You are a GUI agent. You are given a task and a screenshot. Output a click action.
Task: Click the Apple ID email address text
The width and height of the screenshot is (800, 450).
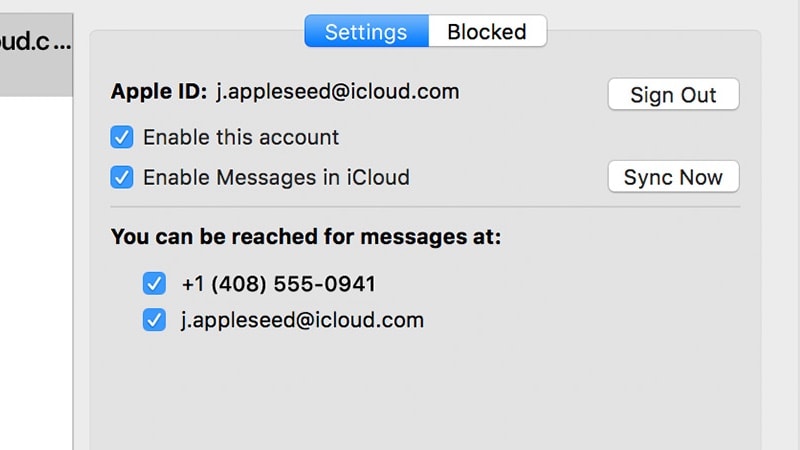pyautogui.click(x=337, y=92)
